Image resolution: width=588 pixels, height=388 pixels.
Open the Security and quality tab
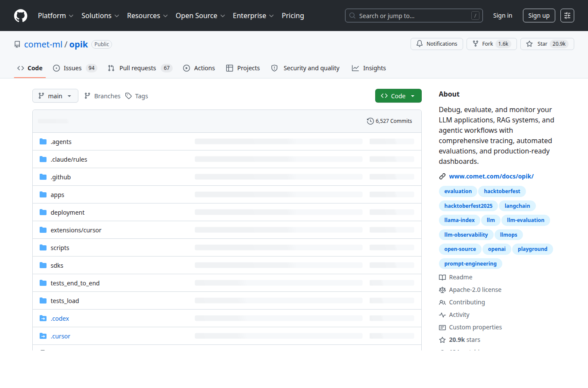tap(305, 68)
